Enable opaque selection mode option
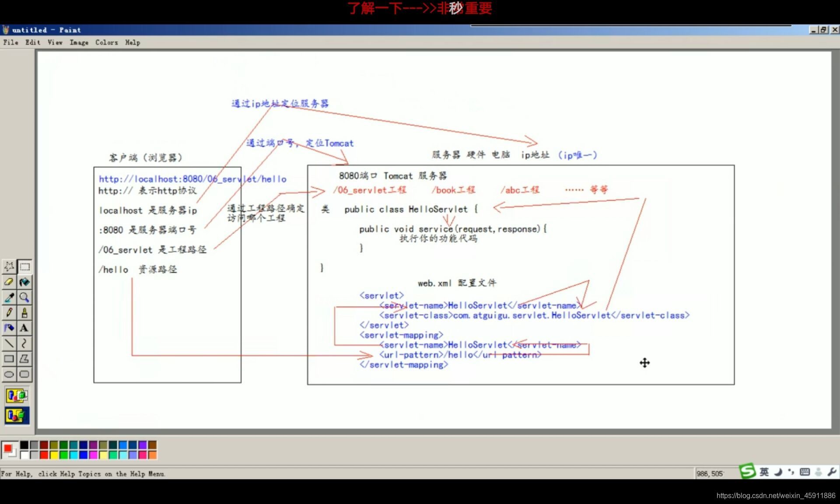The height and width of the screenshot is (504, 840). [17, 396]
